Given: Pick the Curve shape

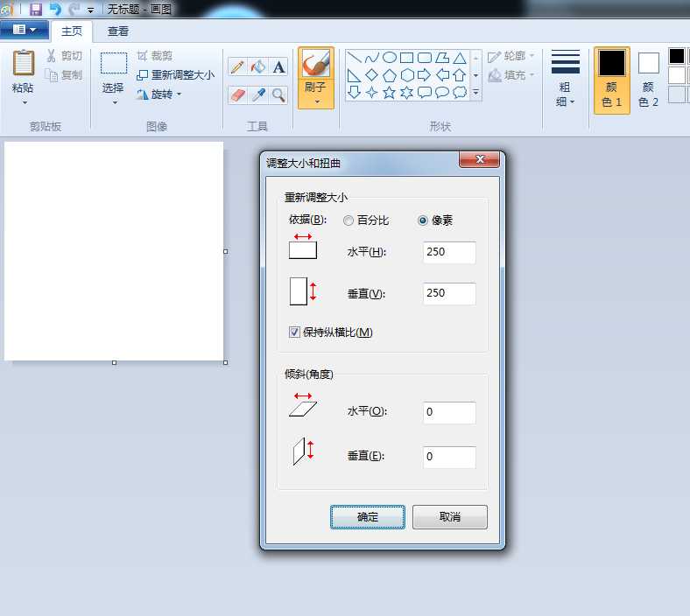Looking at the screenshot, I should pos(372,58).
